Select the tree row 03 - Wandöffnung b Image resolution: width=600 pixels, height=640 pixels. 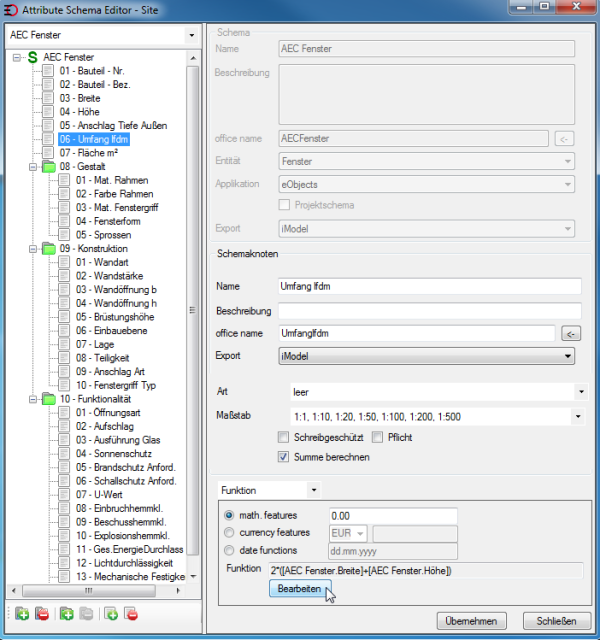116,289
